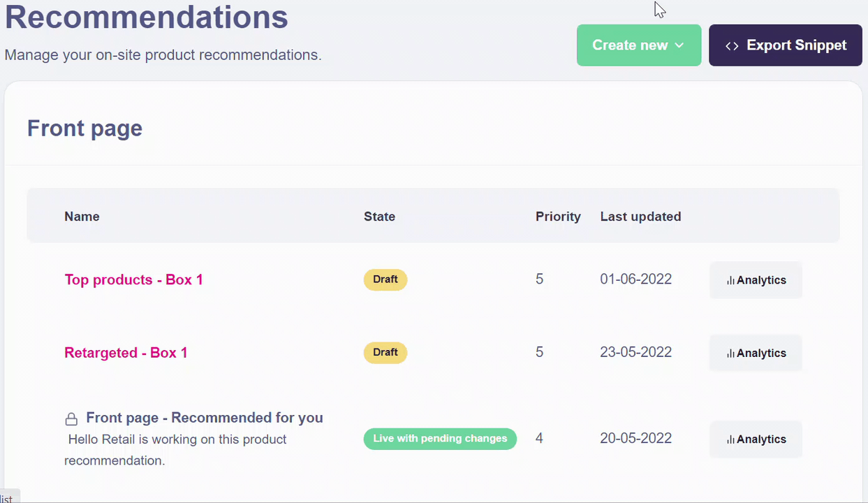Click the lock icon beside Front page recommendation

[x=71, y=419]
